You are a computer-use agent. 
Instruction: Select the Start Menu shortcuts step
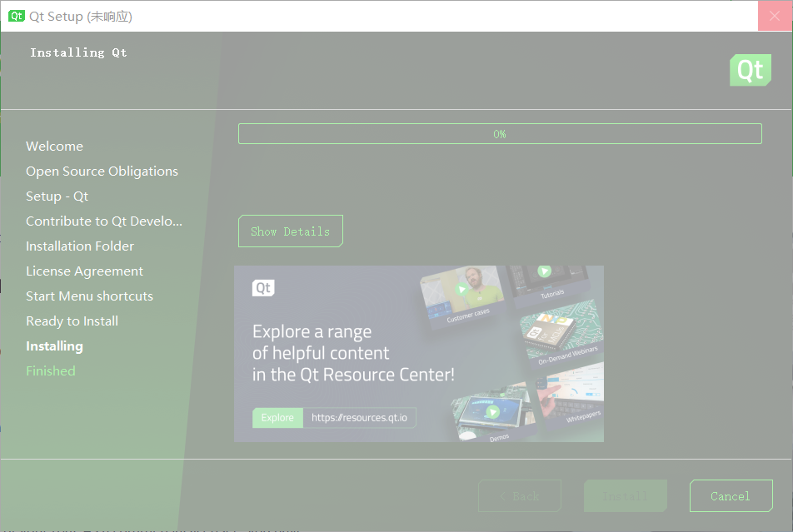pos(89,296)
